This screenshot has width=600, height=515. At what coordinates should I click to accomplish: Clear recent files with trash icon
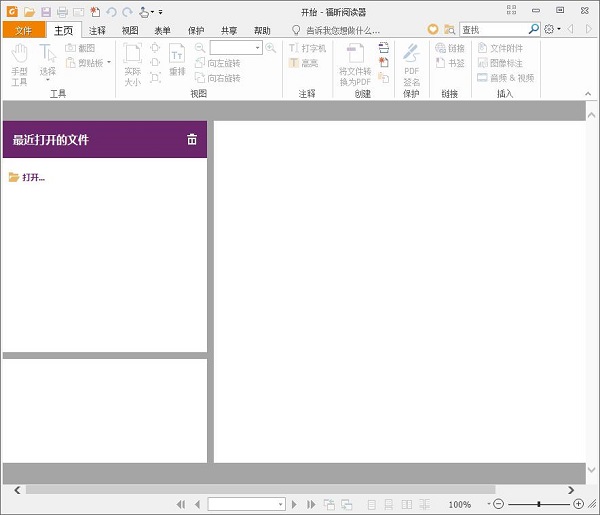click(x=192, y=139)
